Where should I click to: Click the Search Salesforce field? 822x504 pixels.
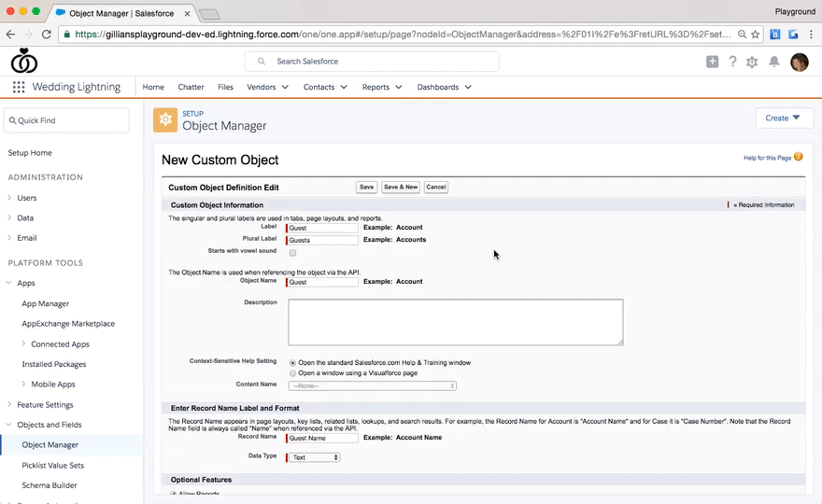[372, 62]
